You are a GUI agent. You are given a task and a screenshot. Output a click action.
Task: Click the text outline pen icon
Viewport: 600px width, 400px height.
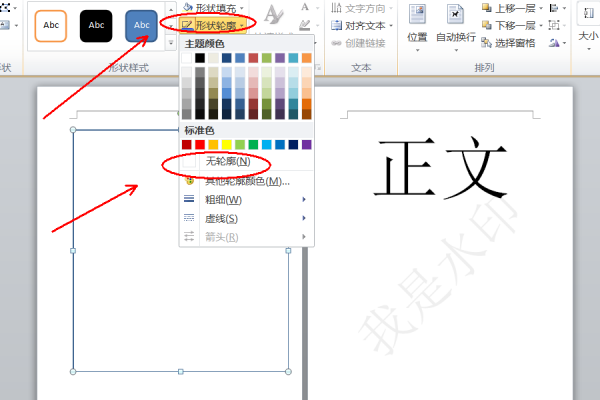(x=305, y=25)
